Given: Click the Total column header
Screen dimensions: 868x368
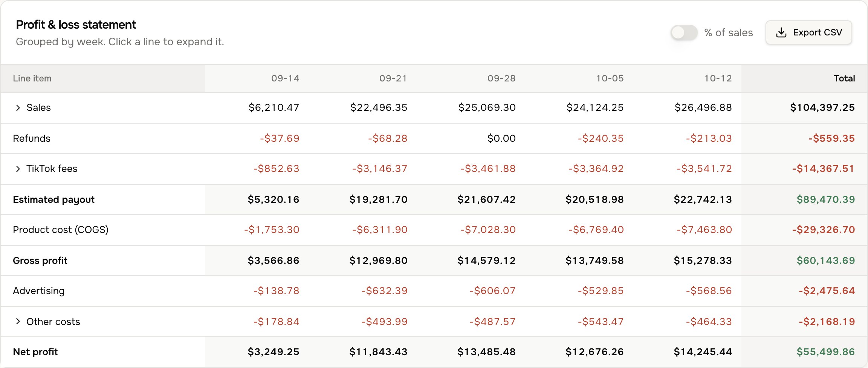Looking at the screenshot, I should (x=844, y=78).
